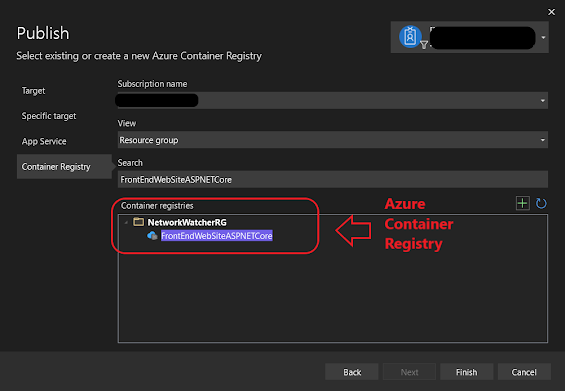The height and width of the screenshot is (391, 565).
Task: Go to the Target step
Action: point(34,91)
